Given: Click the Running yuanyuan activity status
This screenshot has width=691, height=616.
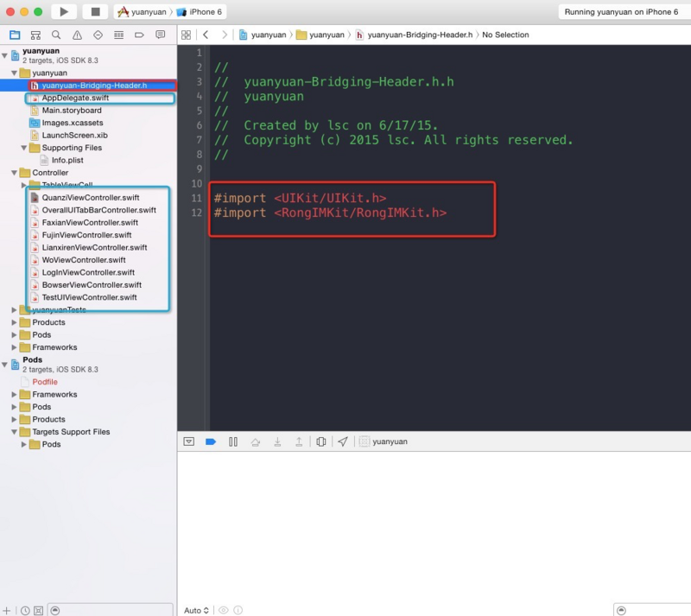Looking at the screenshot, I should click(621, 12).
